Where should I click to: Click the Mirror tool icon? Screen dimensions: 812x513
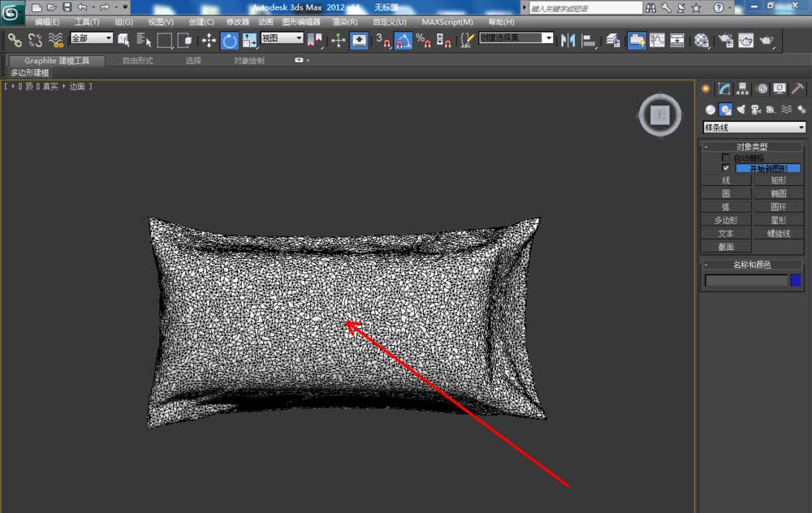click(x=568, y=41)
